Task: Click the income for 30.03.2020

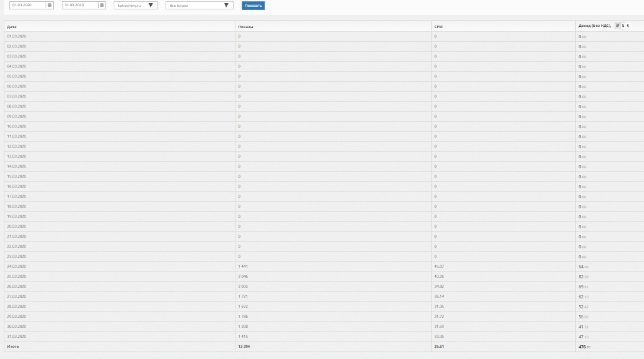Action: point(583,327)
